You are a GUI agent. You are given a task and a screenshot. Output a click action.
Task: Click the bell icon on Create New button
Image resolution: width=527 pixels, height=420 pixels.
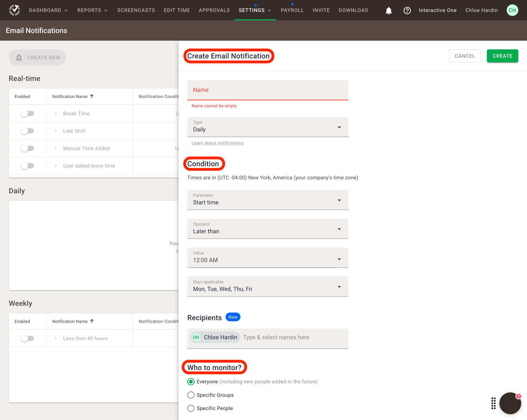[19, 57]
